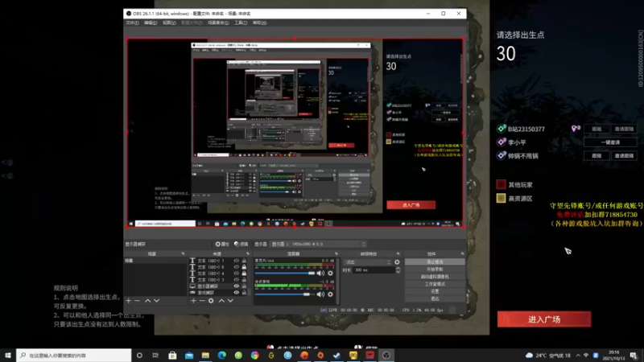Click the purple diamond avatar of 李小平
The width and height of the screenshot is (644, 362).
[501, 142]
